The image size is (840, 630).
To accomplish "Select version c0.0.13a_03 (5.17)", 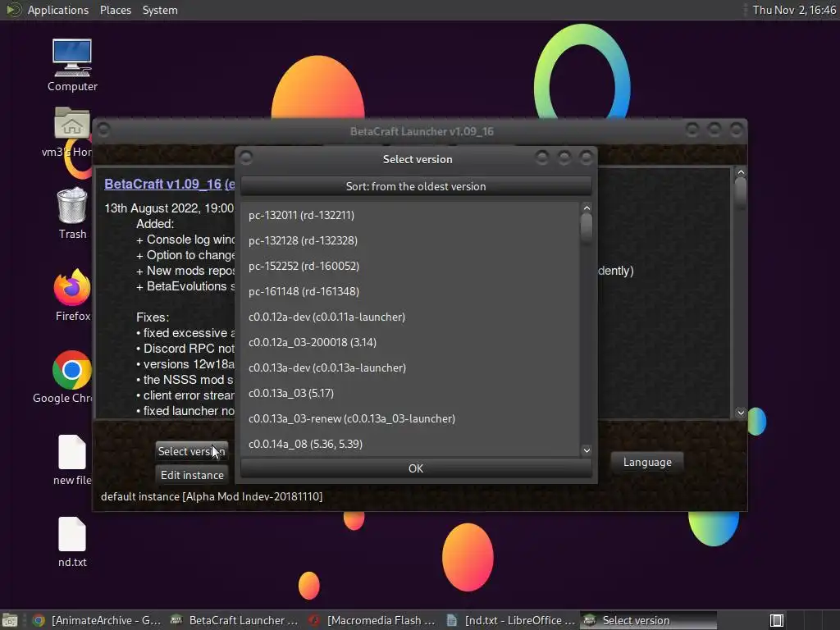I will click(x=410, y=393).
